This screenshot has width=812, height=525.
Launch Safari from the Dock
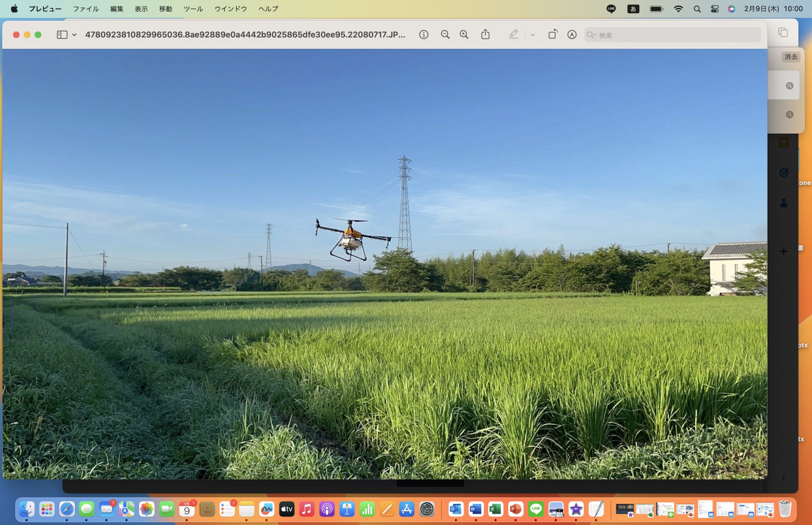click(x=67, y=509)
